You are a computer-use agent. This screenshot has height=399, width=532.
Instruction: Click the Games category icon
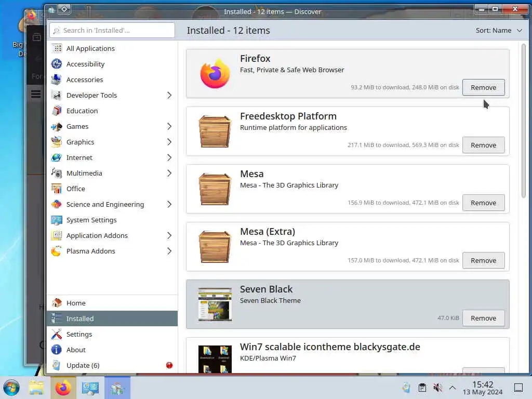point(57,127)
